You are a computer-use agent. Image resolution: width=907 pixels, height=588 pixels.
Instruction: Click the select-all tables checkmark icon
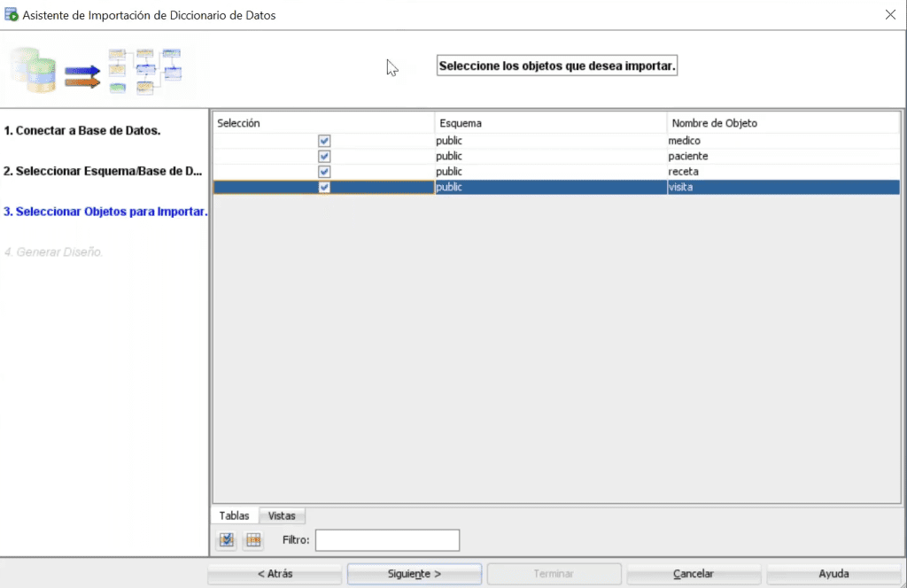pyautogui.click(x=227, y=540)
